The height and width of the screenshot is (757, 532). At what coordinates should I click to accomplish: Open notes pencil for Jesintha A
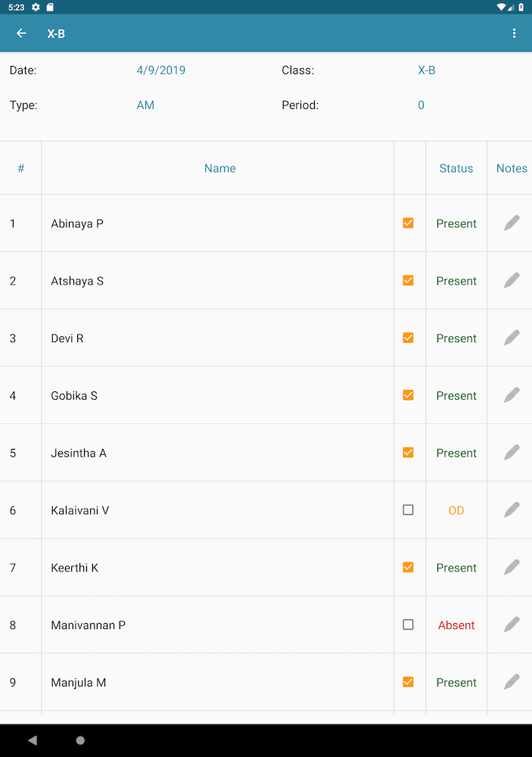(512, 453)
